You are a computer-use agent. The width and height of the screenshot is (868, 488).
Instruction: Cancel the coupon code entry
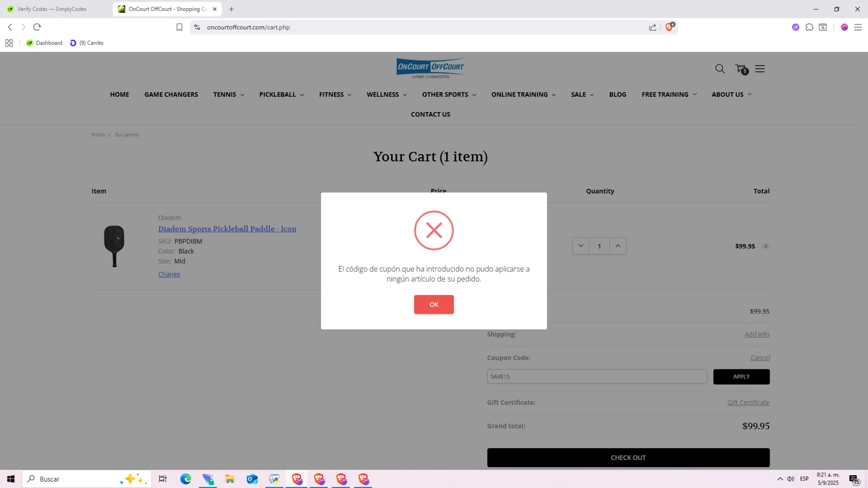coord(760,357)
